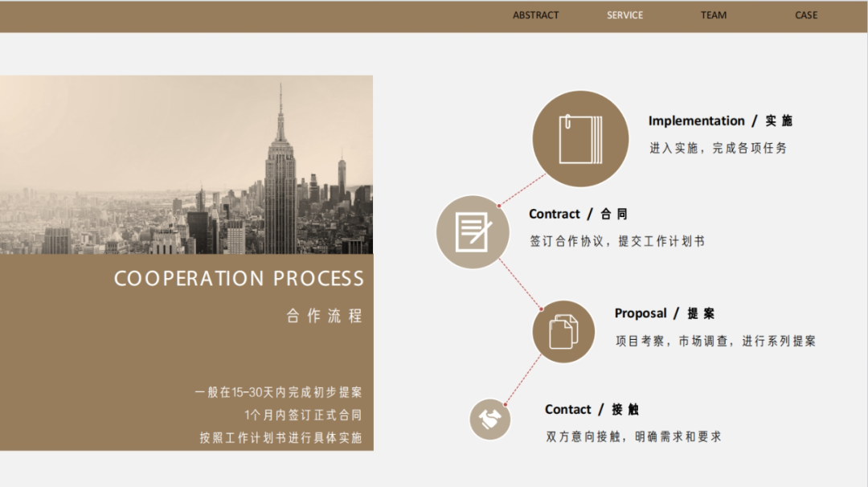Click the line '1个月内签订正式合同'
Image resolution: width=868 pixels, height=487 pixels.
(303, 415)
